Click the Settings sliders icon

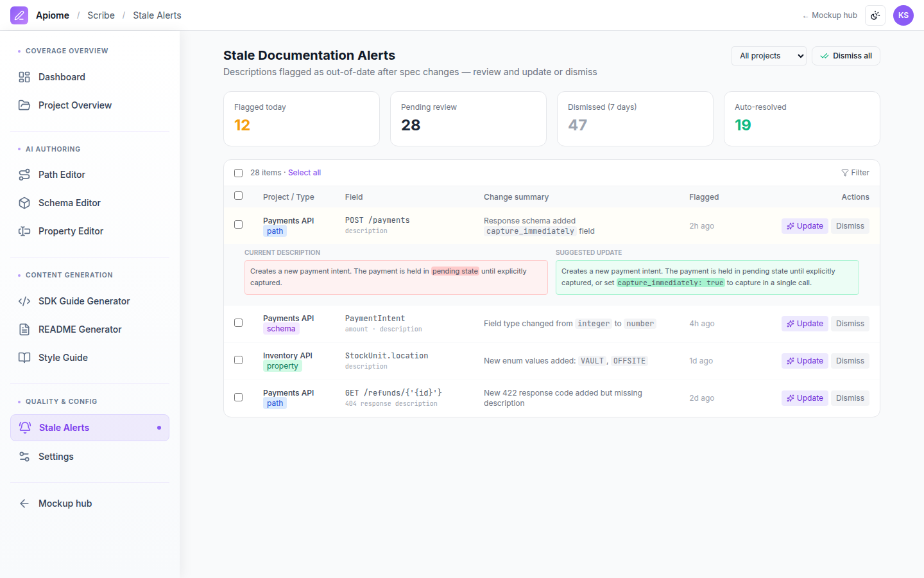pyautogui.click(x=24, y=457)
